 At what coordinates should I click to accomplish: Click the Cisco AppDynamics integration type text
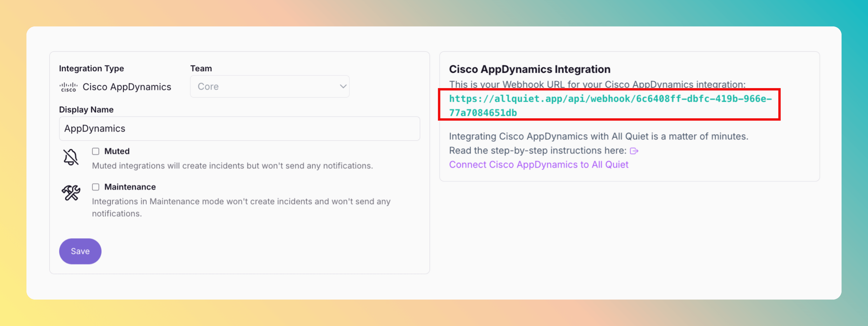pos(127,87)
